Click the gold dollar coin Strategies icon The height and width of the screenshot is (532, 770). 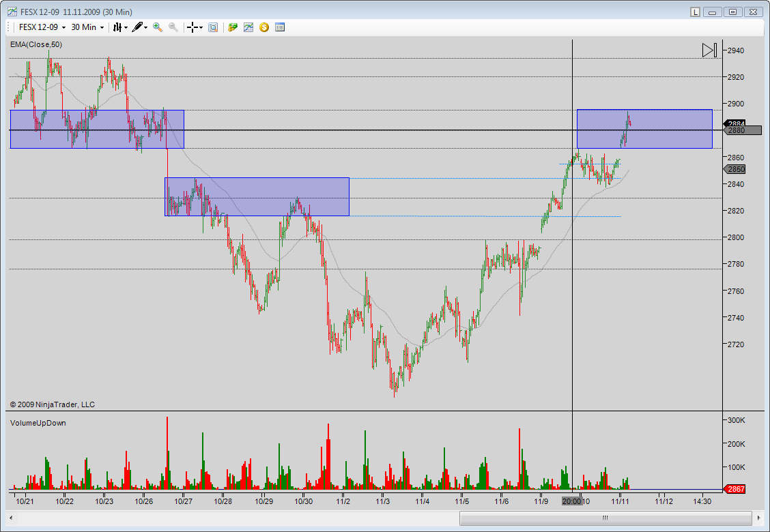[x=264, y=27]
